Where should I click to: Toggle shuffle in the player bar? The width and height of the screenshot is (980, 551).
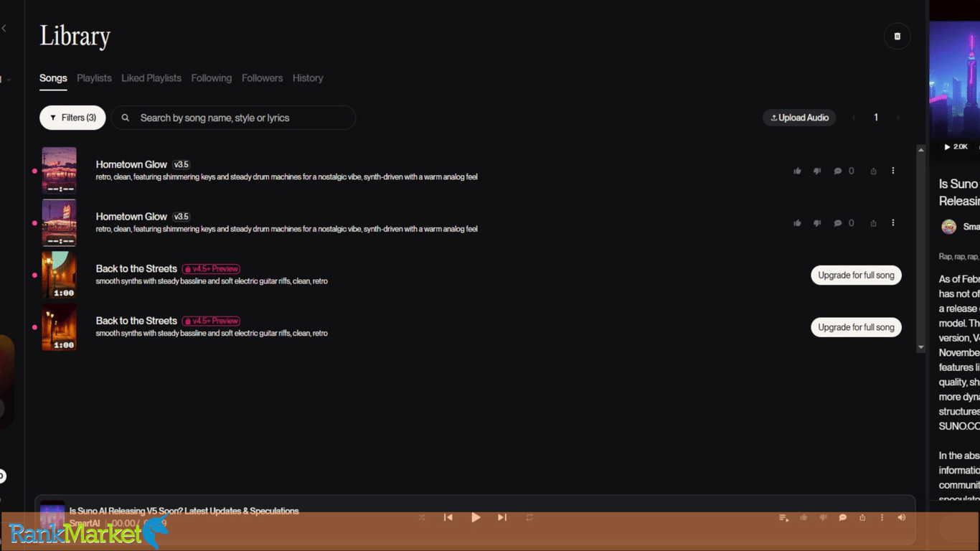click(422, 517)
